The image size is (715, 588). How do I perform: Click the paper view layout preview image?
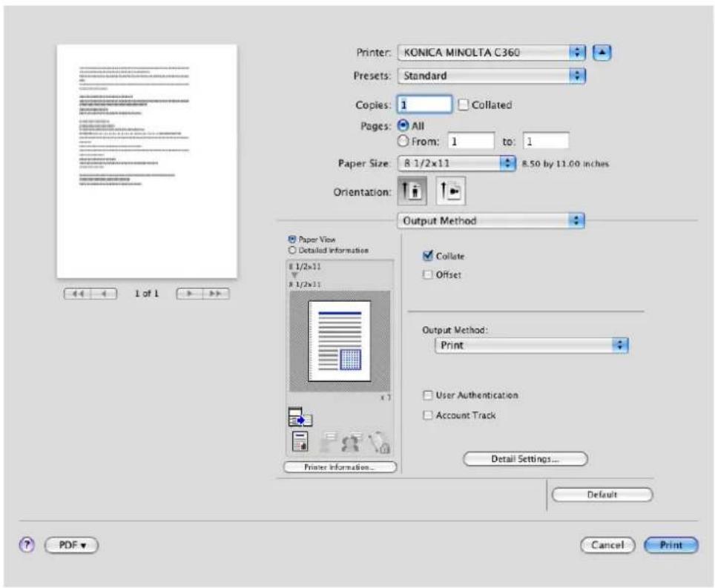[x=339, y=341]
